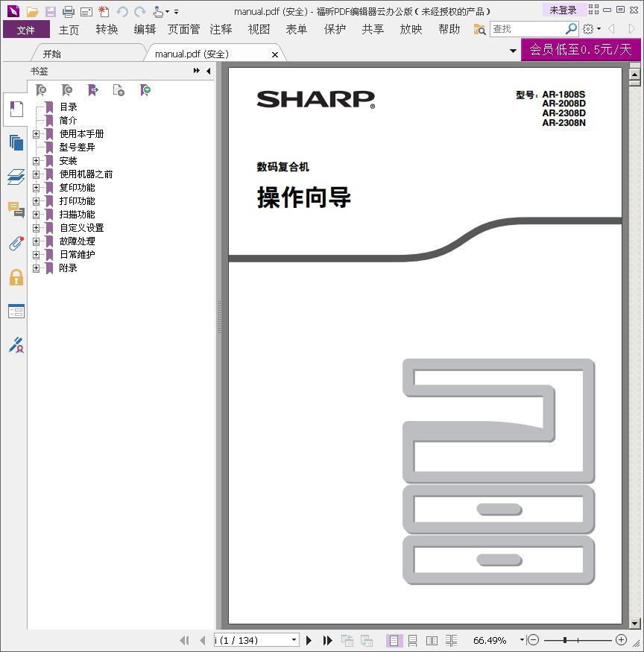The image size is (644, 652).
Task: Expand the 安装 bookmark
Action: pos(37,160)
